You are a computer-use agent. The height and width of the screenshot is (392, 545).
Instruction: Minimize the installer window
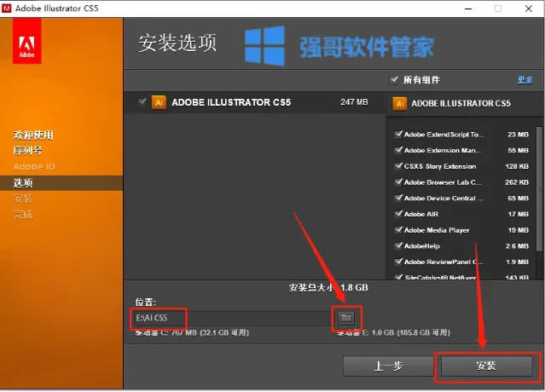tap(468, 9)
